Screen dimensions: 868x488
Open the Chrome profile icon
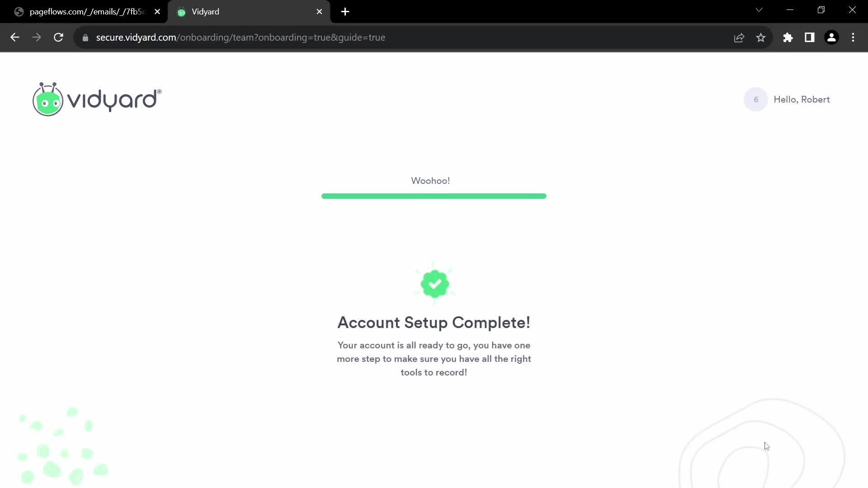(x=831, y=38)
